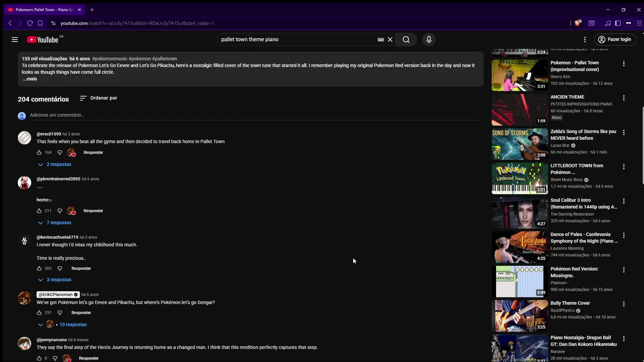Open the @ErikCPianoman channel name badge

[58, 295]
